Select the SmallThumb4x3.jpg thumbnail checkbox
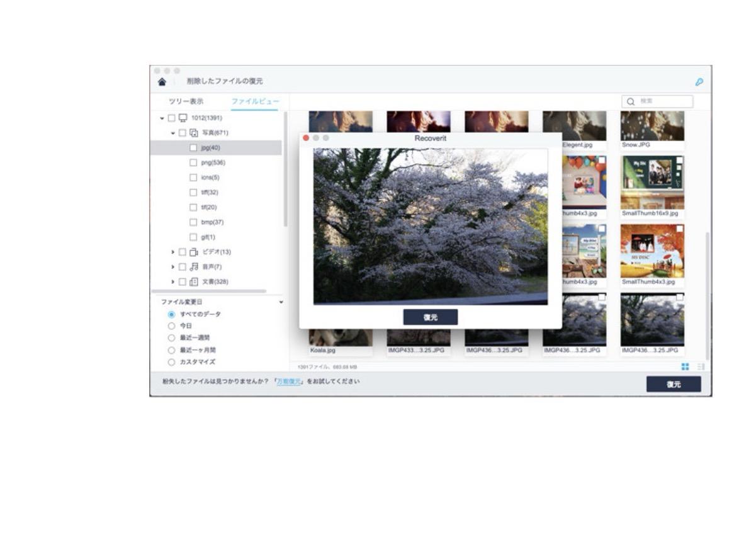Image resolution: width=756 pixels, height=539 pixels. coord(680,229)
